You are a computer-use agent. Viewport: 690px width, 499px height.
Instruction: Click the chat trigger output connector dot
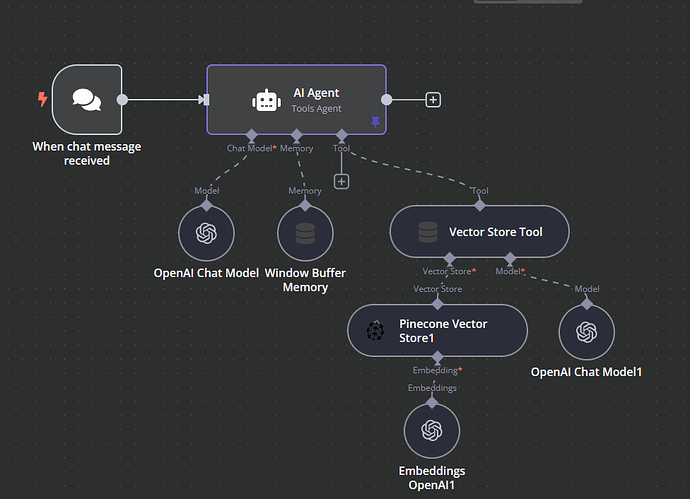tap(122, 100)
